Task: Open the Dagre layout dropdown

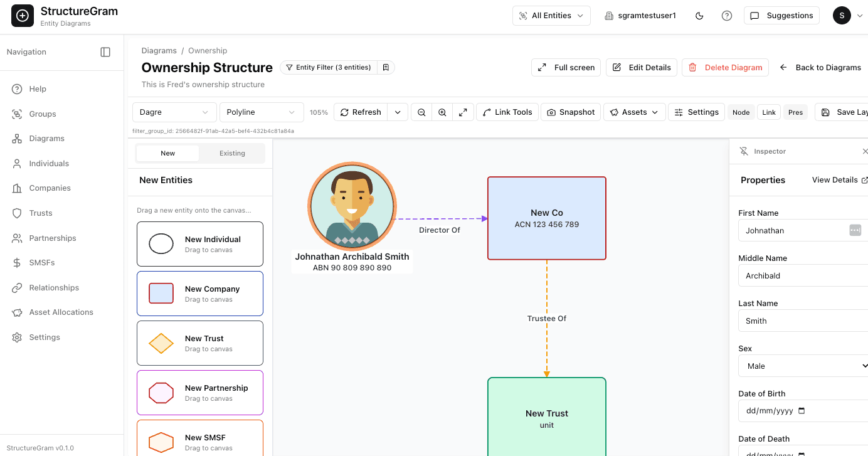Action: (174, 112)
